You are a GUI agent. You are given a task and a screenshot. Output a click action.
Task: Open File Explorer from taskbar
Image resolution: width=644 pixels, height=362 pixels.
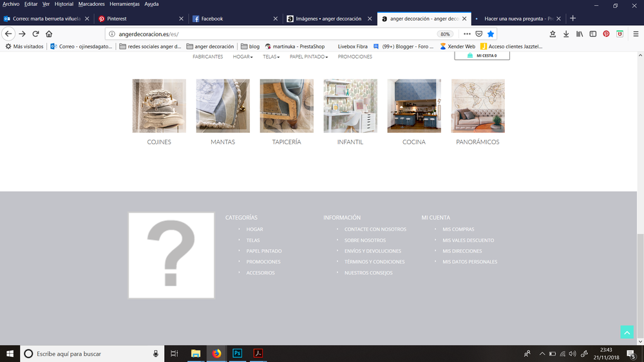(x=196, y=354)
